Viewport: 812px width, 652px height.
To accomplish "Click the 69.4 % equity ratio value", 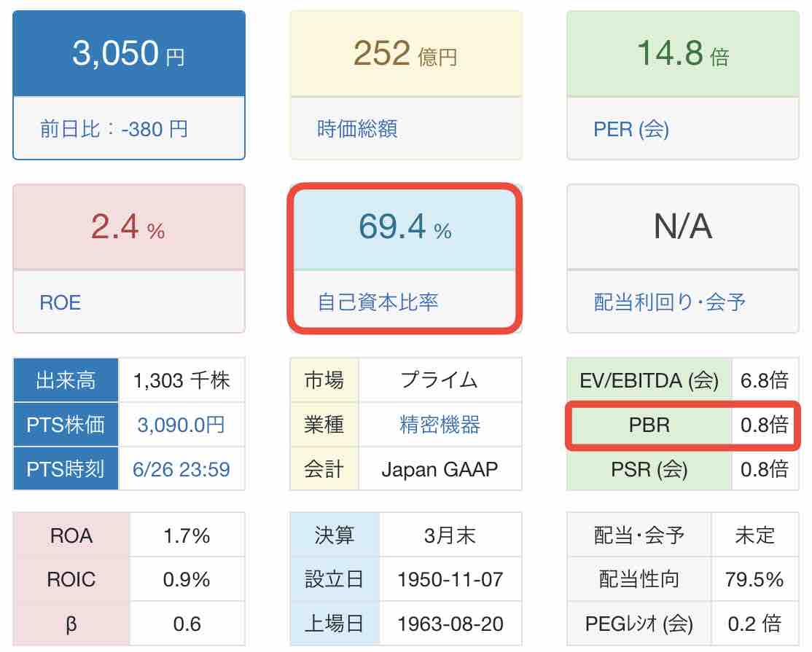I will pyautogui.click(x=405, y=227).
